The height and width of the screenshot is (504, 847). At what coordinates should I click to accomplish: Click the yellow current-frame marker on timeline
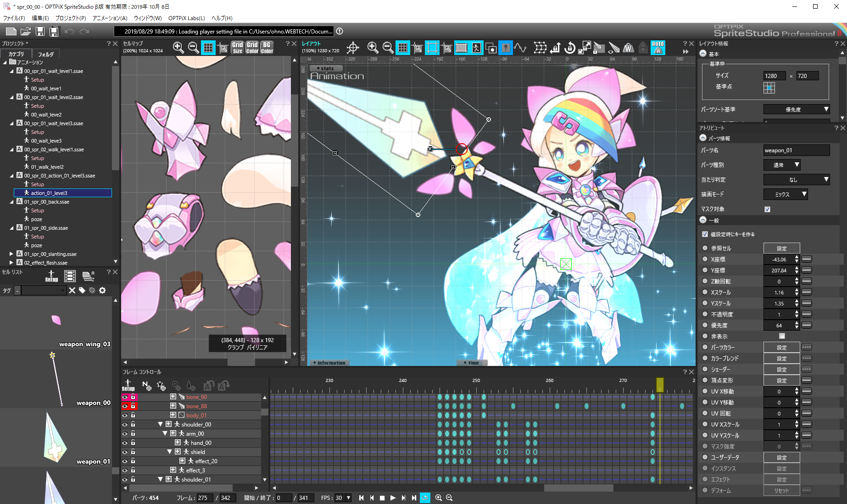click(x=660, y=385)
